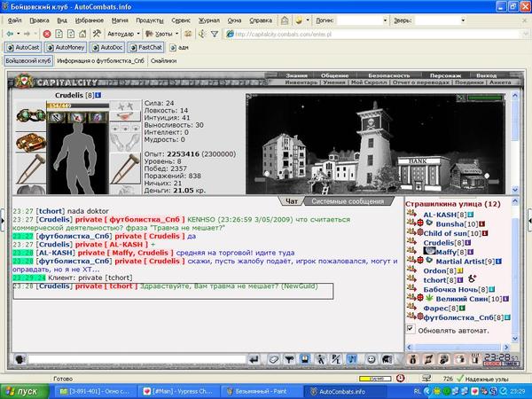532x399 pixels.
Task: Open the Магия menu
Action: (x=120, y=20)
